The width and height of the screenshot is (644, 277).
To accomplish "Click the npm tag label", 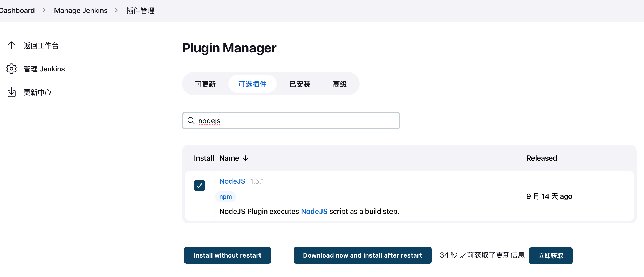I will (x=225, y=197).
